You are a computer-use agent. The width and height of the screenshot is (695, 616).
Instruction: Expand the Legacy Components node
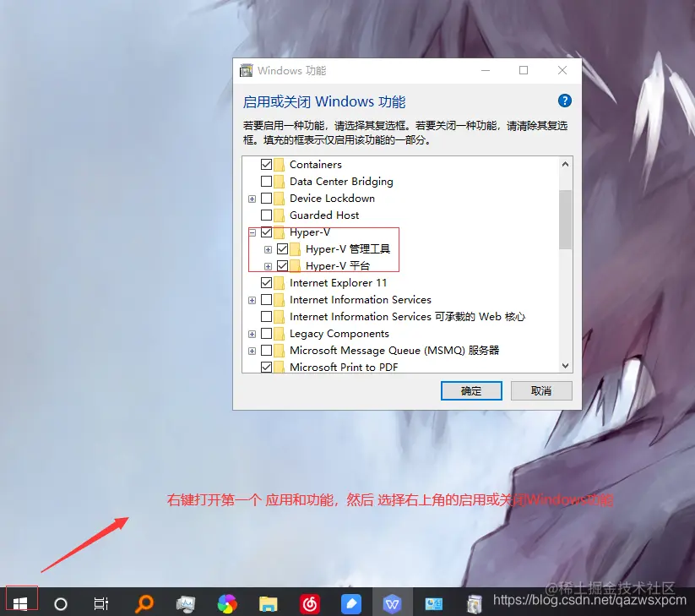point(252,334)
